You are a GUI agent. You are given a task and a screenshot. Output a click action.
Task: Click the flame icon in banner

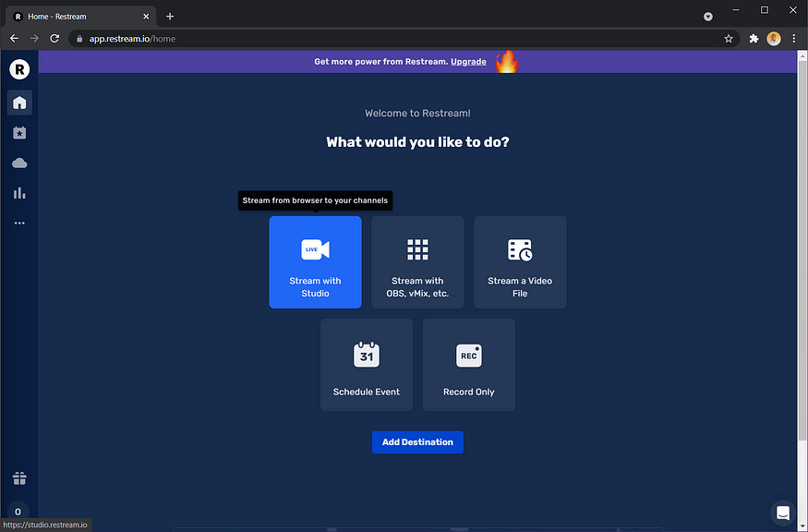click(506, 61)
